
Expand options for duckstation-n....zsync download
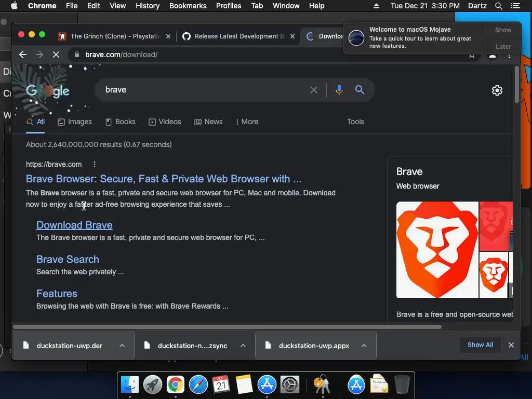243,345
